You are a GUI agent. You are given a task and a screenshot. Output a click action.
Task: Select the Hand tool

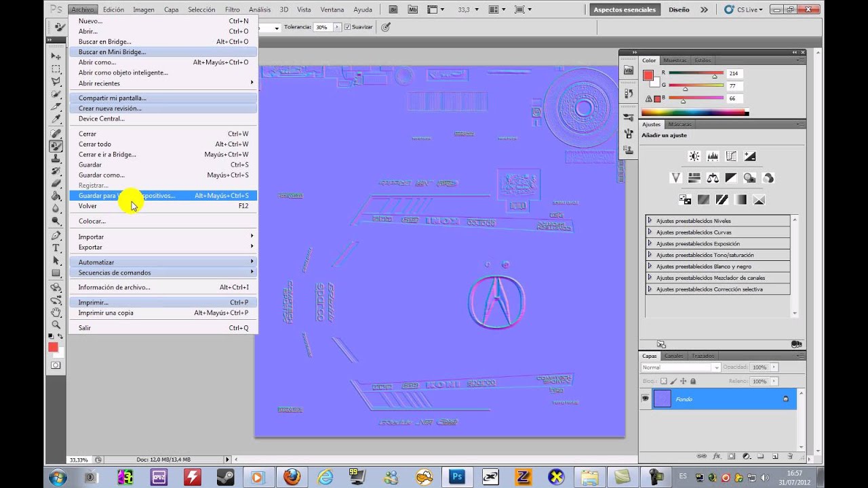coord(56,312)
